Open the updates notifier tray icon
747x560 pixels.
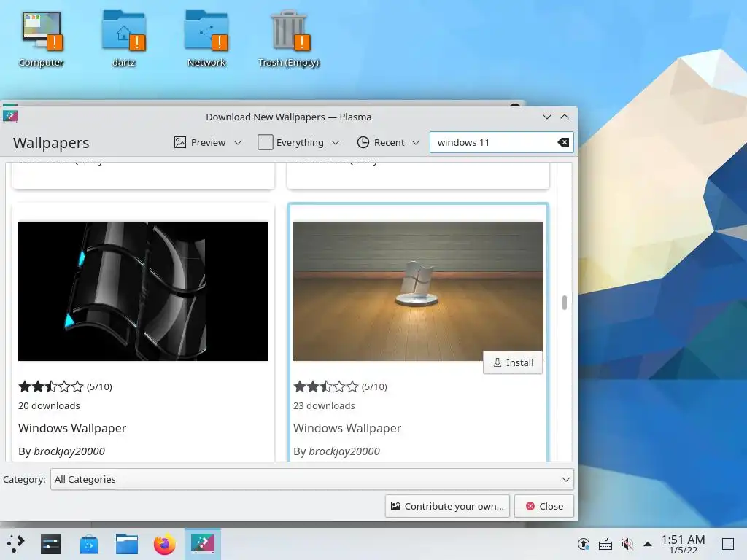pyautogui.click(x=583, y=544)
